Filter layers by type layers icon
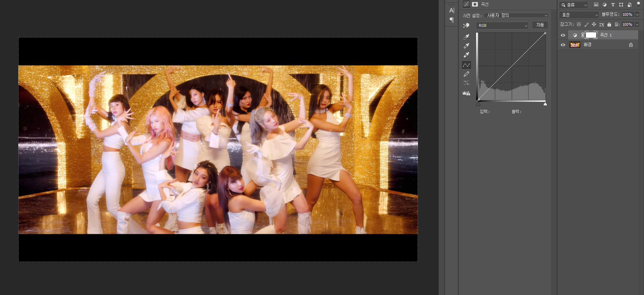This screenshot has height=295, width=644. (613, 5)
